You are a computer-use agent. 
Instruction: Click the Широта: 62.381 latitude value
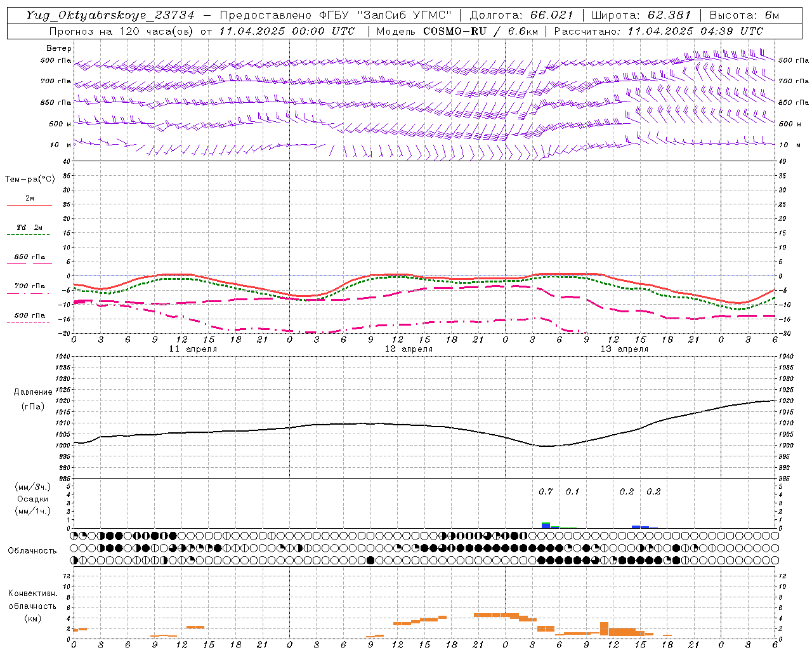pos(641,15)
